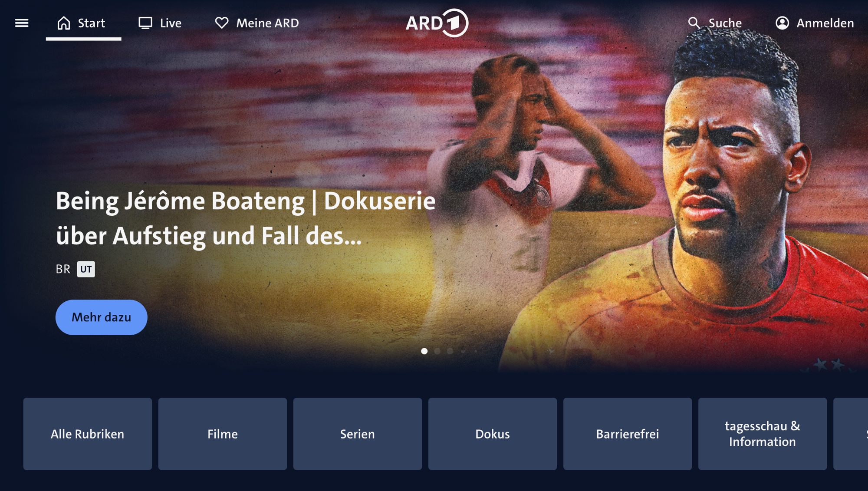Click the magnifying glass search icon
Screen dimensions: 868x491
click(x=694, y=23)
